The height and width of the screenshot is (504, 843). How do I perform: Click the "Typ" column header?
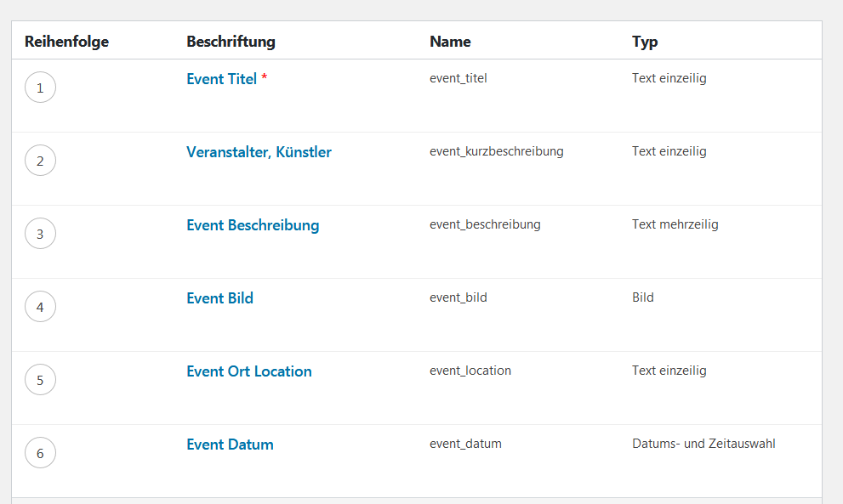pyautogui.click(x=644, y=41)
